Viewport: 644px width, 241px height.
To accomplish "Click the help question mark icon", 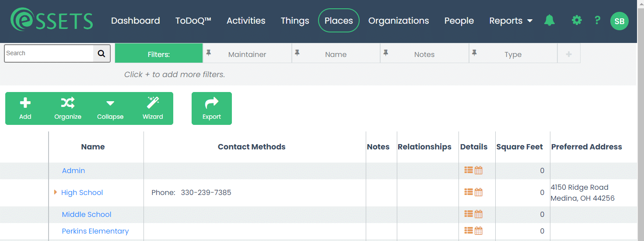I will point(597,20).
